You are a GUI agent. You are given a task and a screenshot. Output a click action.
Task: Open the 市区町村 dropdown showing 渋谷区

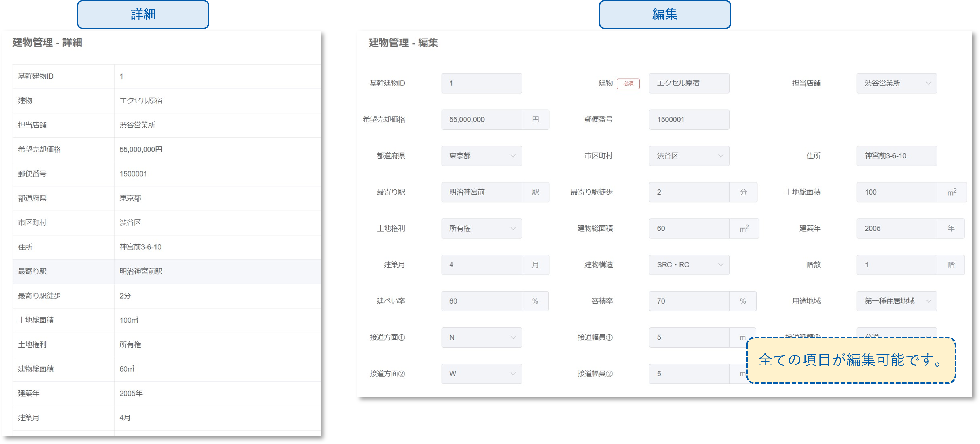689,156
